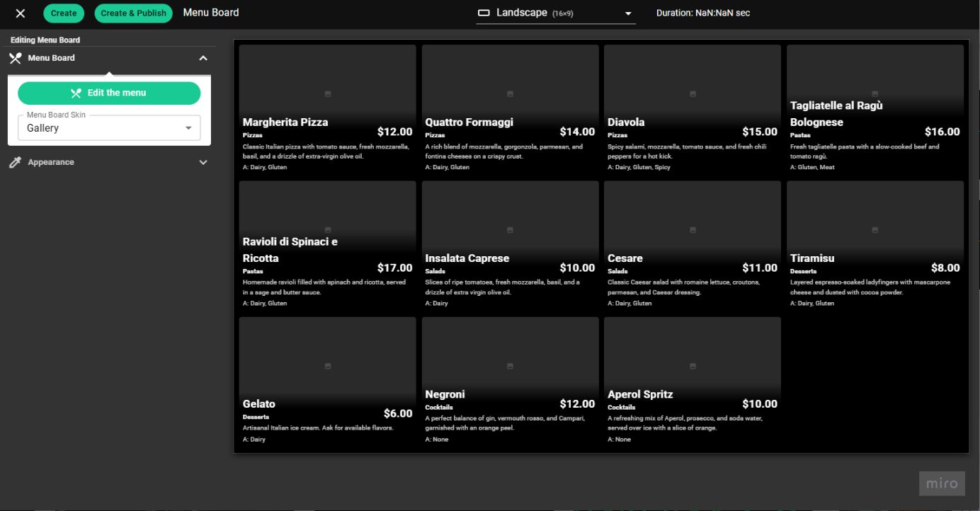Click the Diavola title
This screenshot has height=511, width=980.
pyautogui.click(x=626, y=122)
